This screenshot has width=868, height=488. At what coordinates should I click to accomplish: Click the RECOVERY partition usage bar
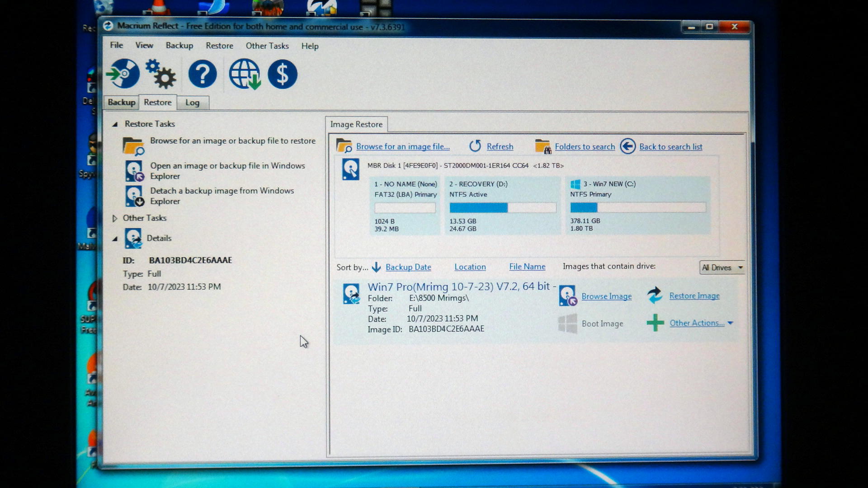click(x=503, y=207)
